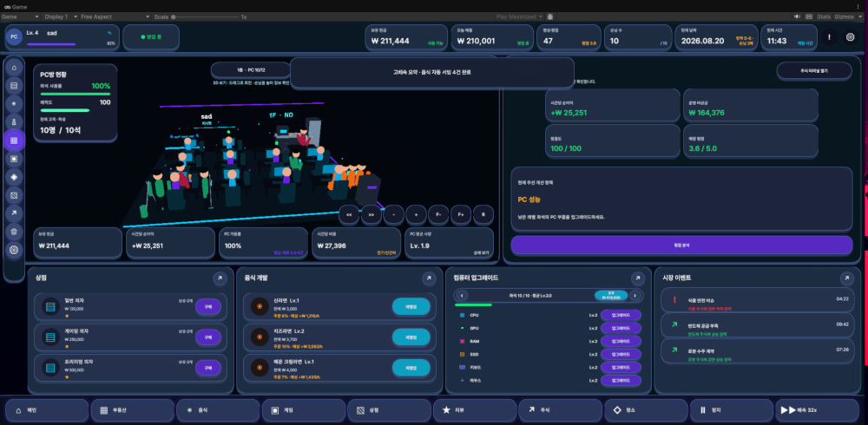The image size is (868, 425).
Task: Open the Display 1 dropdown
Action: coord(60,17)
